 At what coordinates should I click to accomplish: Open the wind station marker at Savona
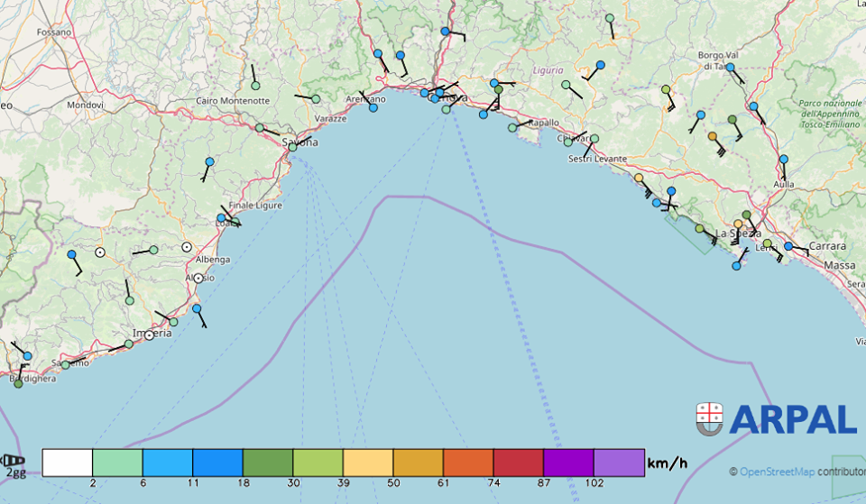[x=291, y=146]
